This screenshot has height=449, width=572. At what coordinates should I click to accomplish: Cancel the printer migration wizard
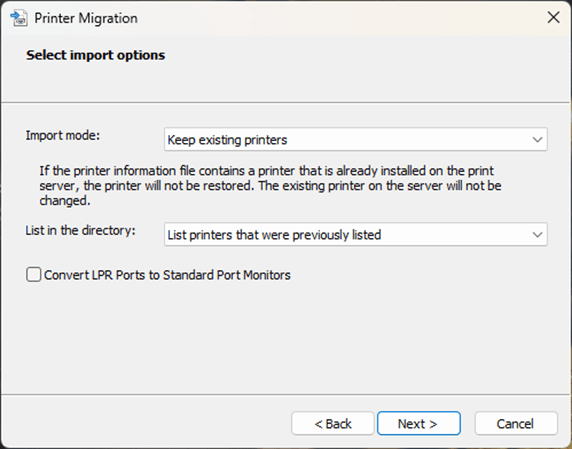(x=516, y=423)
